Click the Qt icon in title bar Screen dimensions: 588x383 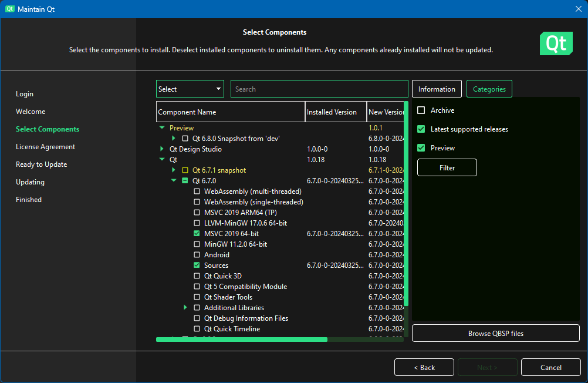(10, 9)
